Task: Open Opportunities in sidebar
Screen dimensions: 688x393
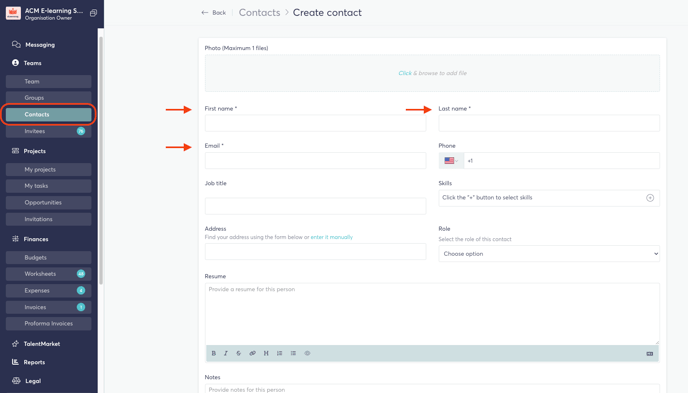Action: pos(49,203)
